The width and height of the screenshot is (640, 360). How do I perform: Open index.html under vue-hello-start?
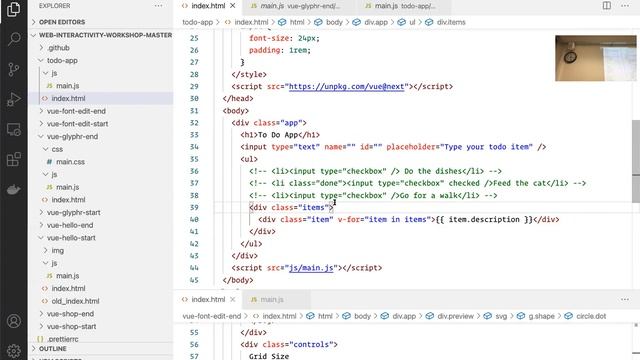tap(68, 288)
